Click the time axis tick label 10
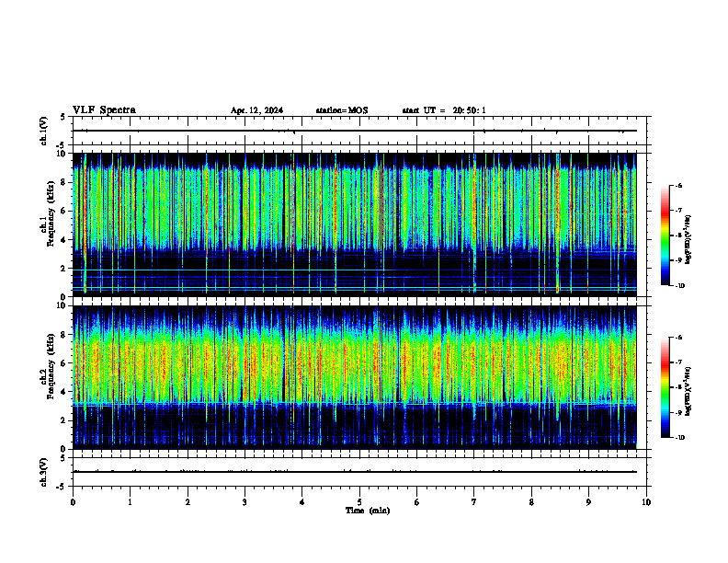Image resolution: width=728 pixels, height=563 pixels. coord(646,502)
